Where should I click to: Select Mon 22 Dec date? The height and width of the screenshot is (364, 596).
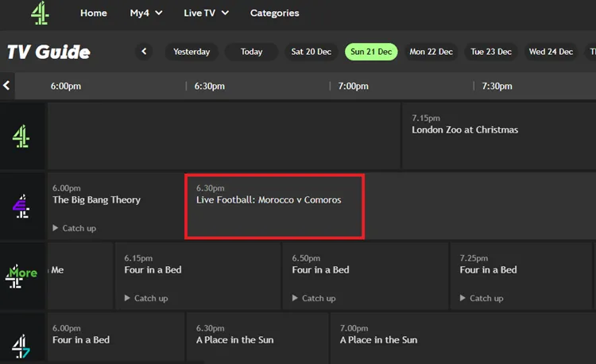tap(431, 52)
